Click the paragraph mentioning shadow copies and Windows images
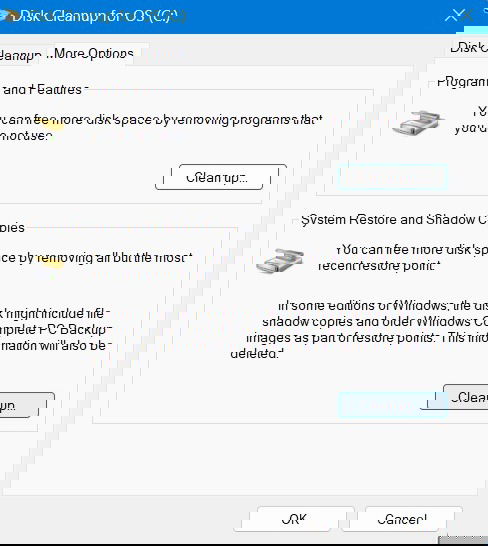 pyautogui.click(x=359, y=330)
